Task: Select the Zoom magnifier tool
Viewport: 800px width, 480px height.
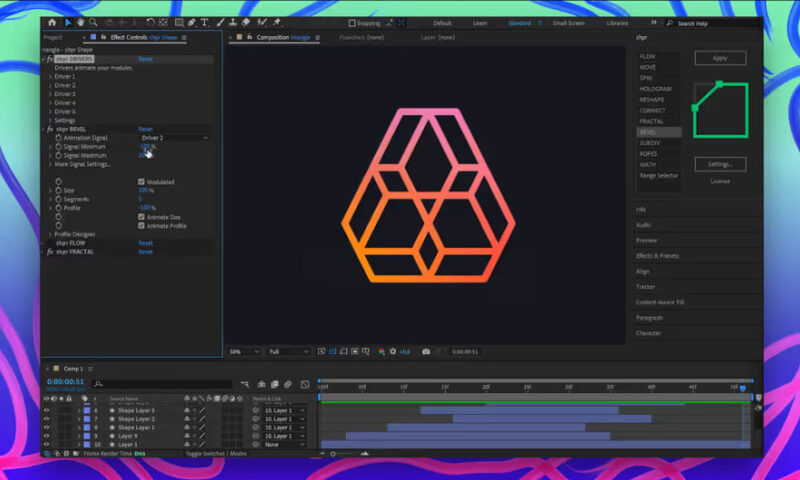Action: click(93, 22)
